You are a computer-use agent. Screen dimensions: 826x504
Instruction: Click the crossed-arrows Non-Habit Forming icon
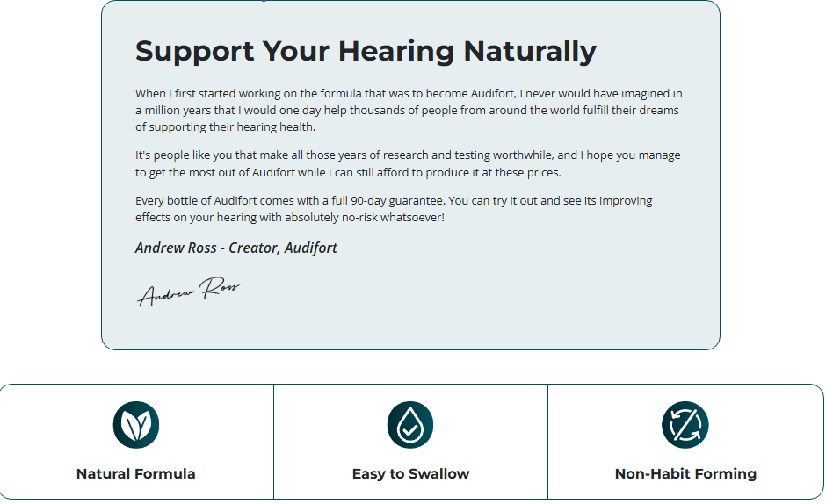click(685, 425)
